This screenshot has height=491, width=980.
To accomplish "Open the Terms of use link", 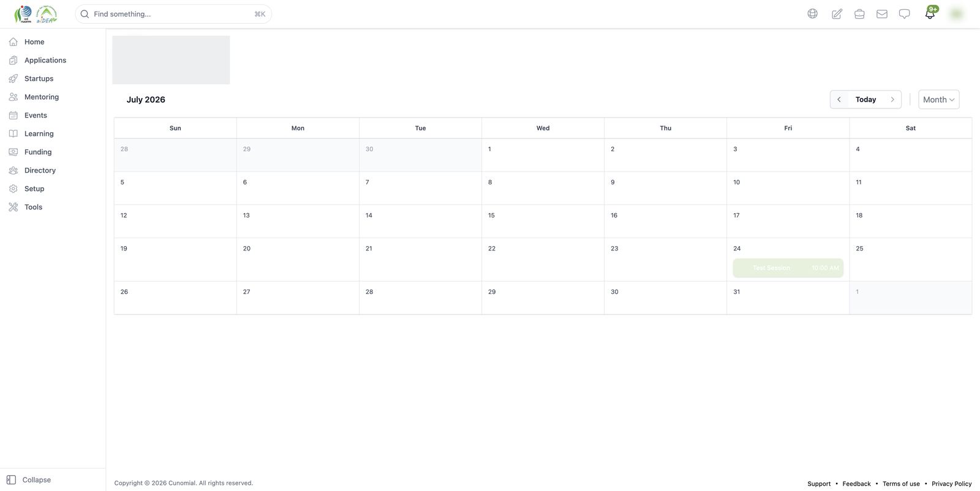I will [x=901, y=484].
